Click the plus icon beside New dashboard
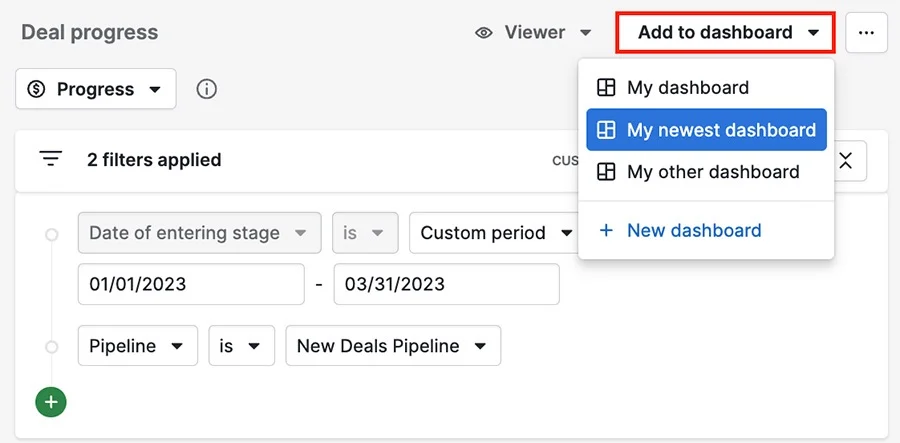 pos(605,231)
